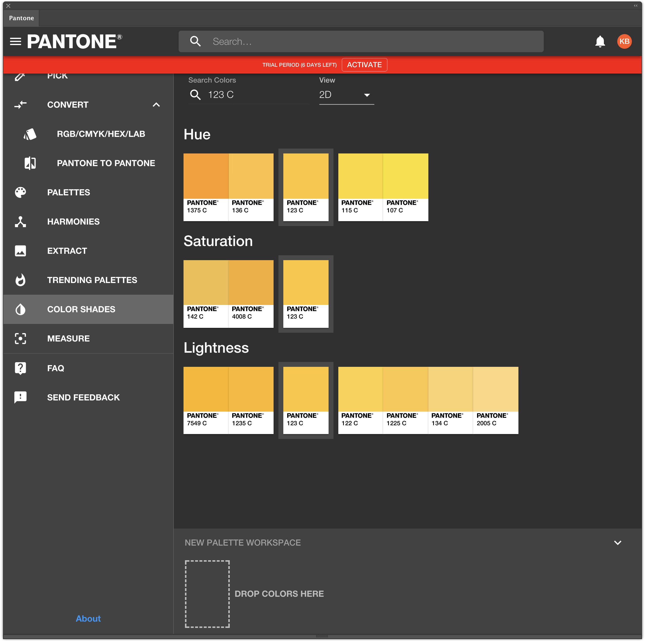Click the magnifier icon in top search bar
Image resolution: width=645 pixels, height=644 pixels.
pos(195,41)
